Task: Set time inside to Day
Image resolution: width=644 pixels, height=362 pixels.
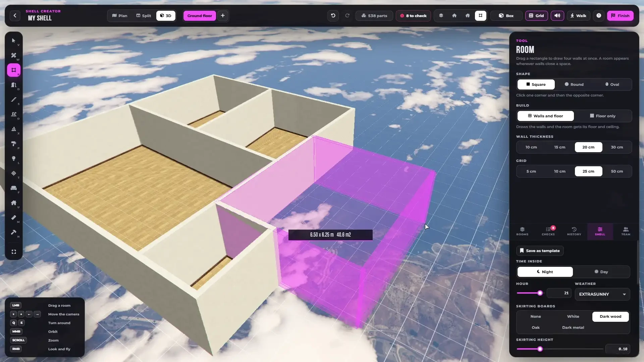Action: (601, 272)
